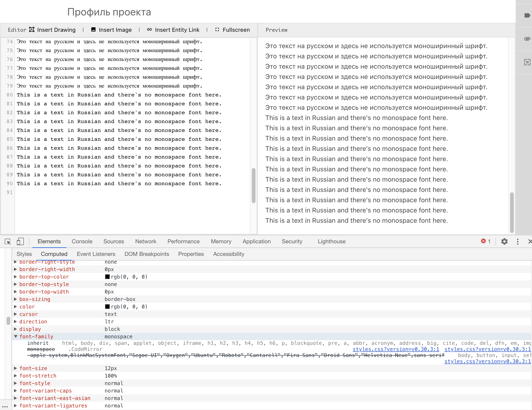
Task: Open the styles.css?version=v0.30.3:1 link
Action: [396, 349]
